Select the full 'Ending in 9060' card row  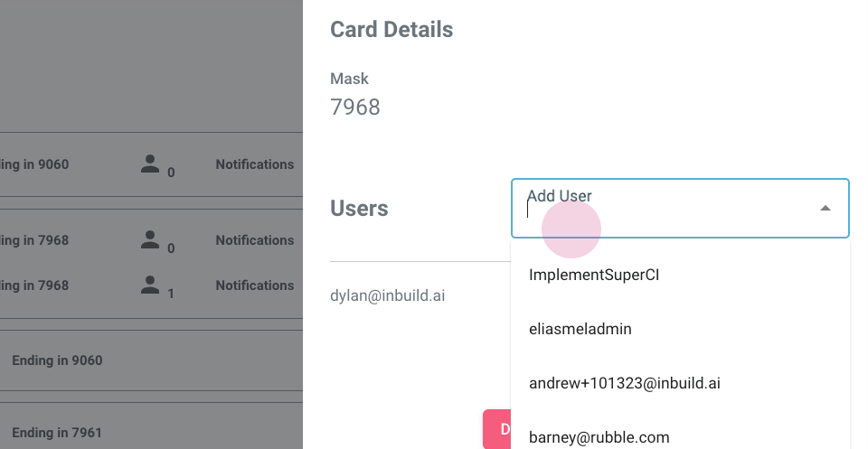57,360
